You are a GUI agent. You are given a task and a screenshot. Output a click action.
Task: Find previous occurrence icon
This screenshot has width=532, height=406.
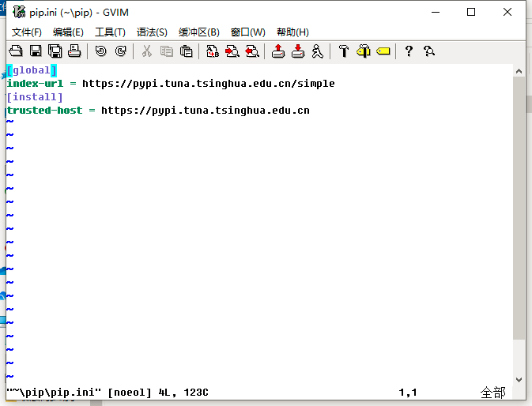(252, 51)
